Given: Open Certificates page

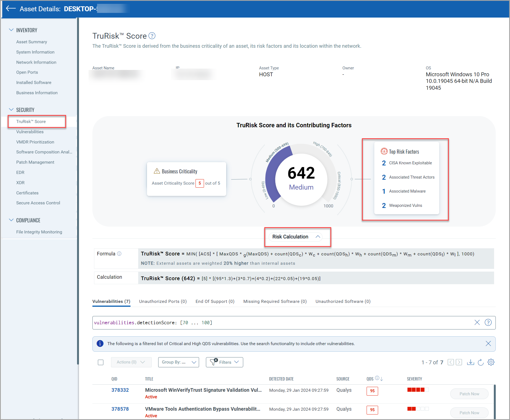Looking at the screenshot, I should click(27, 193).
